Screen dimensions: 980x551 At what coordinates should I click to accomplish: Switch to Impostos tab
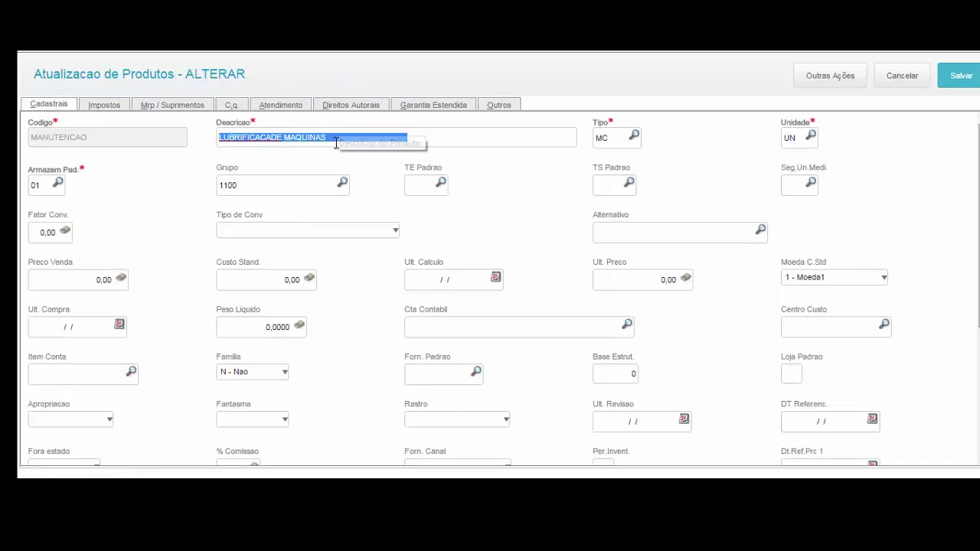[x=104, y=105]
